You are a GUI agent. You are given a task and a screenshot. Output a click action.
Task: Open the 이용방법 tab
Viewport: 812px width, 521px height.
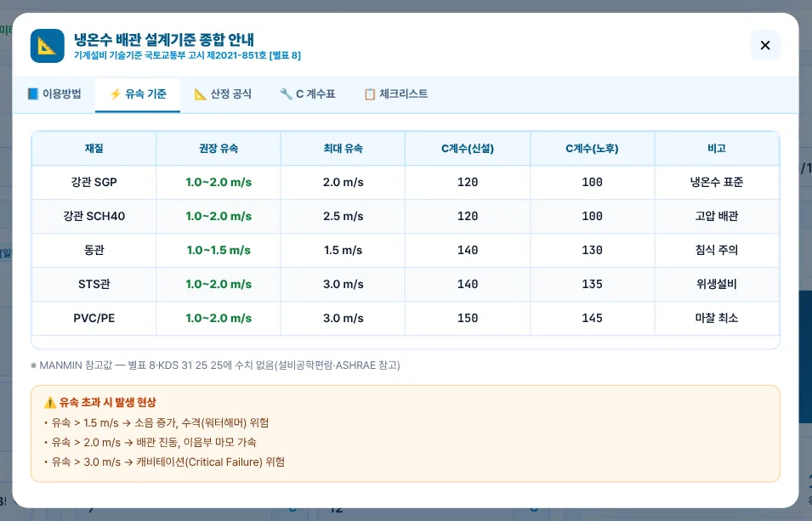54,94
